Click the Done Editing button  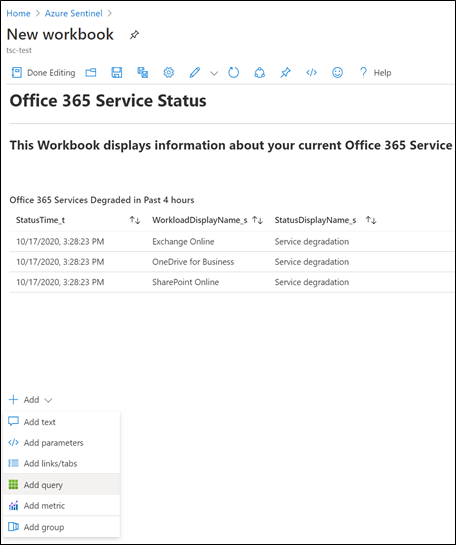coord(44,73)
